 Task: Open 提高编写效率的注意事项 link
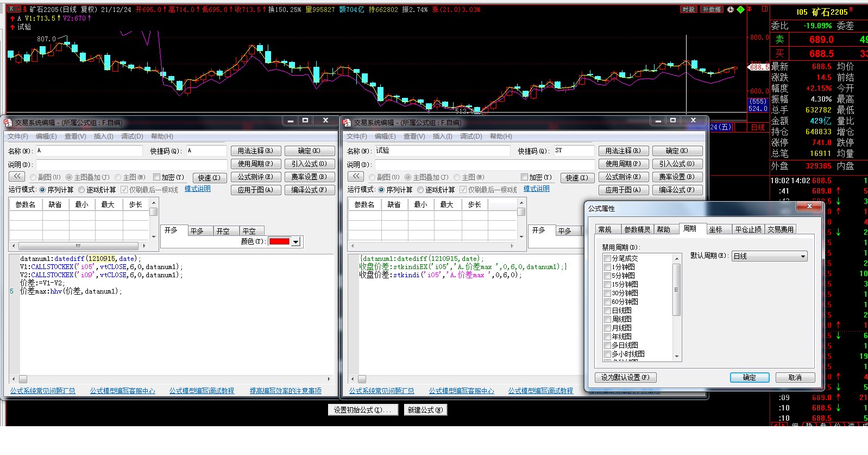point(286,390)
